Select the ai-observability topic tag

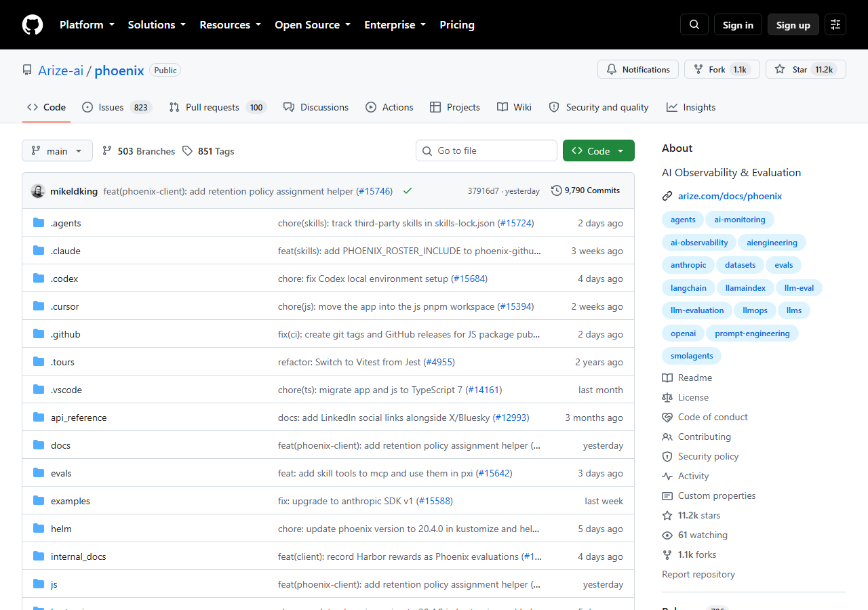699,242
